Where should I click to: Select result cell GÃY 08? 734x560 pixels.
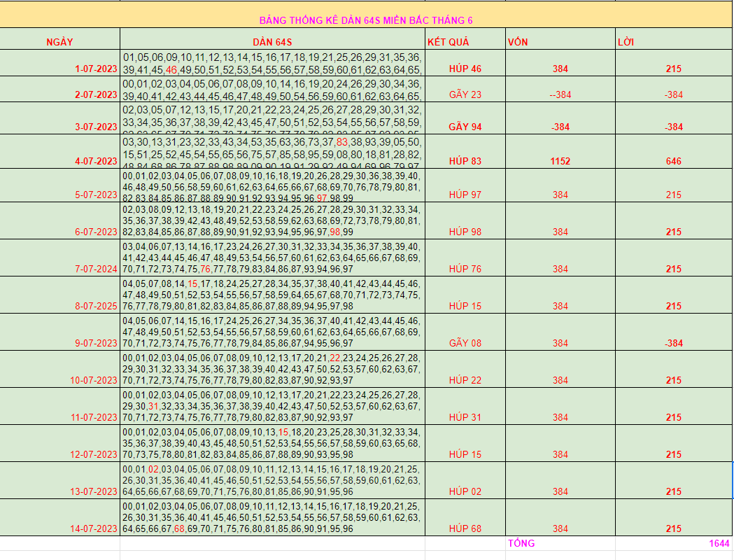tap(465, 332)
